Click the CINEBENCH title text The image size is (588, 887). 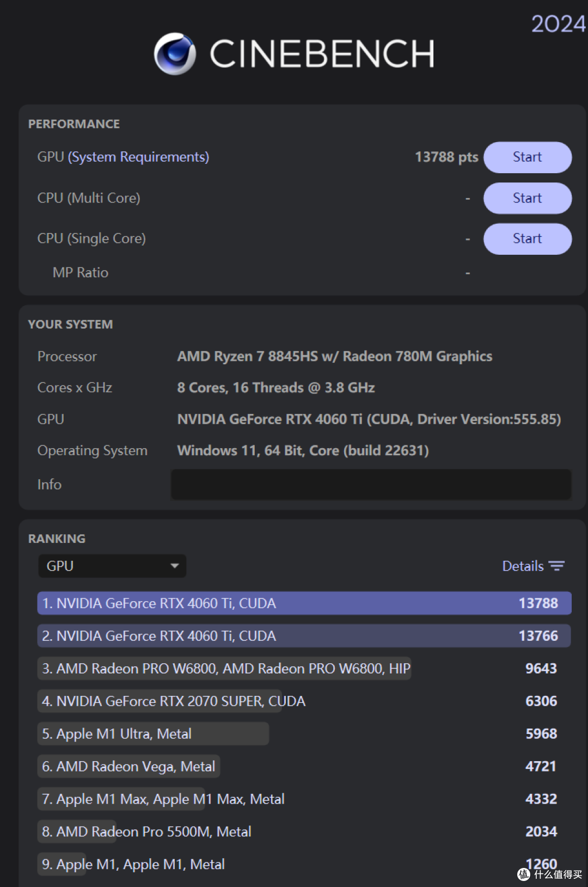click(x=322, y=54)
